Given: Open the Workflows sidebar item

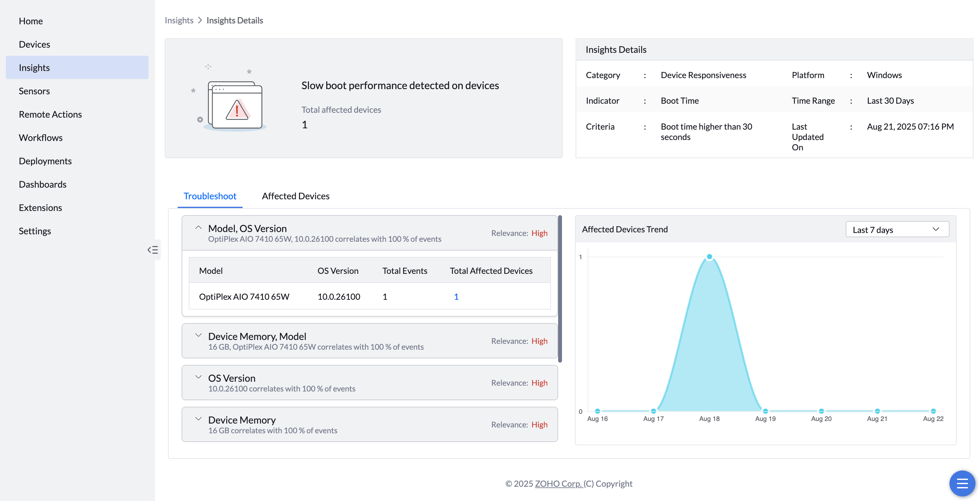Looking at the screenshot, I should 41,138.
